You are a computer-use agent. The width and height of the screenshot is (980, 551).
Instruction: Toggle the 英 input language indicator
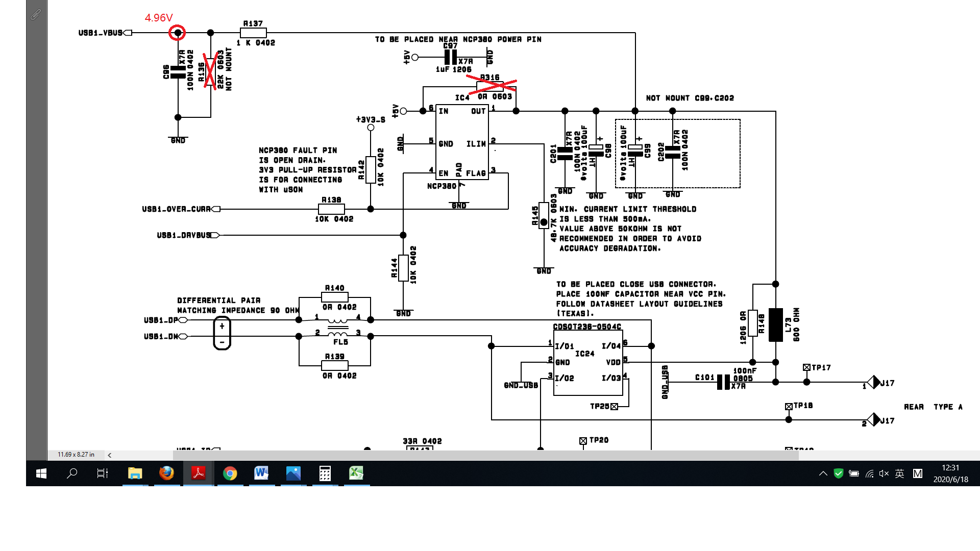(x=900, y=473)
